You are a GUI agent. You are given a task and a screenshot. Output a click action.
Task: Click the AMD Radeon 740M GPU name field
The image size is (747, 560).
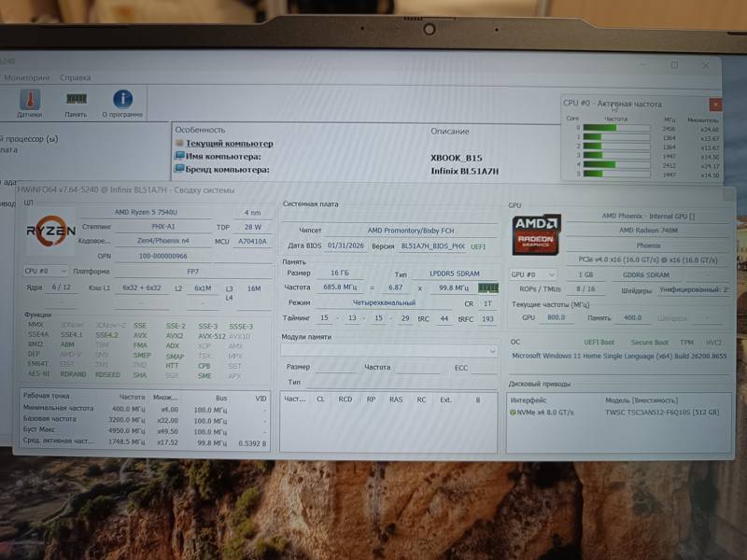648,231
